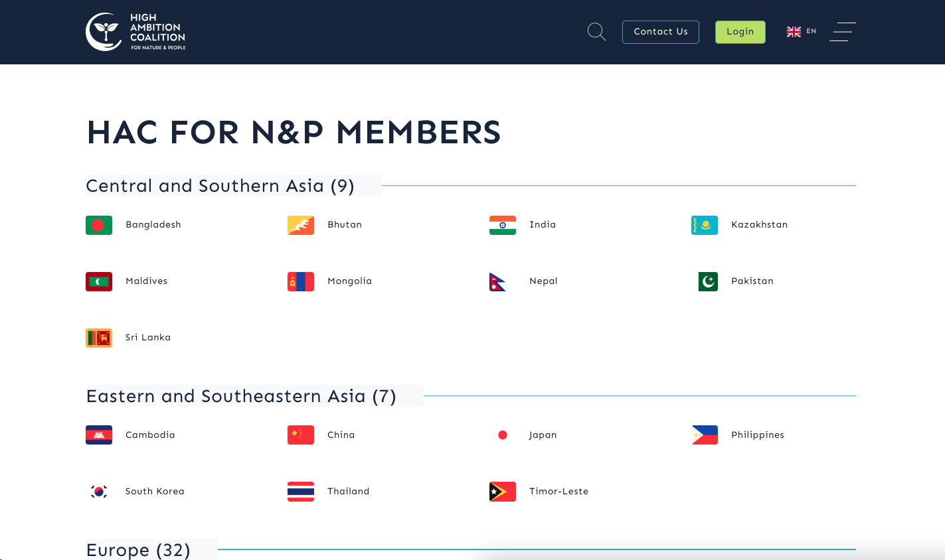Select the Sri Lanka country name

148,338
